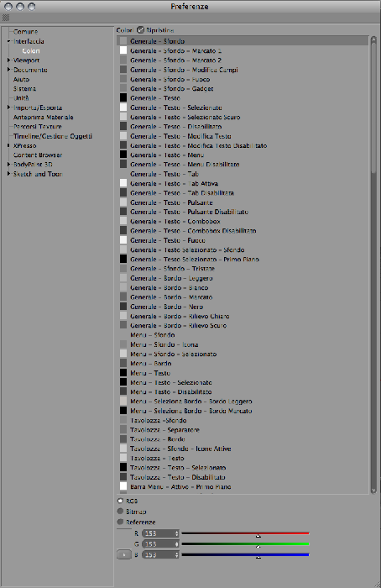The image size is (381, 588).
Task: Click the hatched grip icon below title bar
Action: 6,18
